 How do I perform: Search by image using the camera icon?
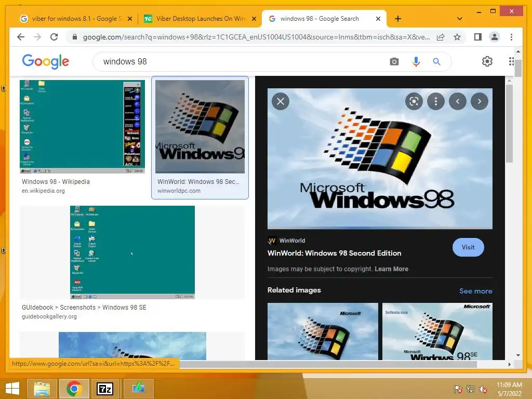[x=394, y=61]
